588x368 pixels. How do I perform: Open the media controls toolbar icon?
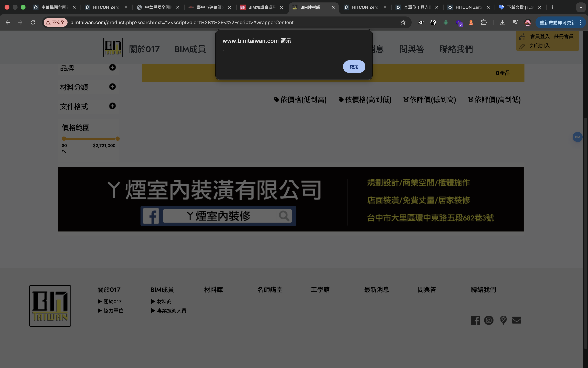[515, 22]
